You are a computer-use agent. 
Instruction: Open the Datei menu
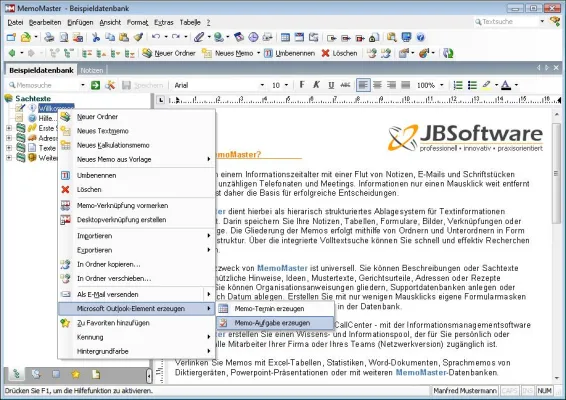(x=15, y=22)
